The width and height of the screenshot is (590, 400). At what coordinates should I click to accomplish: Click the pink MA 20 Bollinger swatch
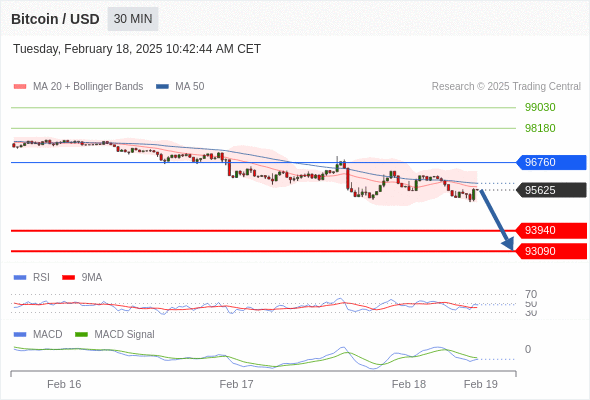[20, 87]
